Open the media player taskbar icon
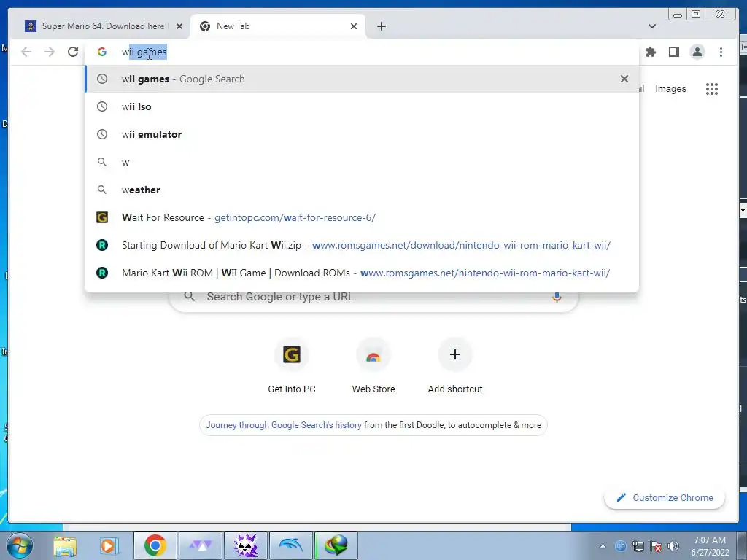Image resolution: width=747 pixels, height=560 pixels. pyautogui.click(x=109, y=545)
